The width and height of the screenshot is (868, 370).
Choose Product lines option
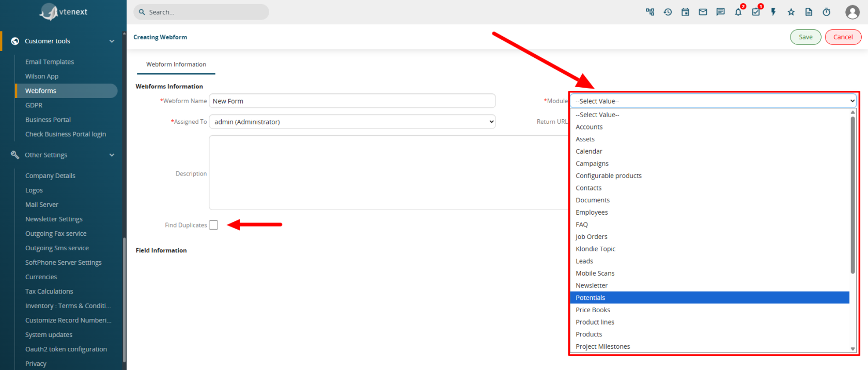point(710,322)
